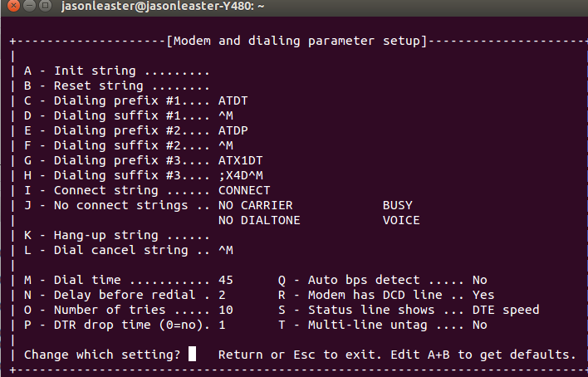Click the ATDP dialing prefix #2 value

click(233, 130)
